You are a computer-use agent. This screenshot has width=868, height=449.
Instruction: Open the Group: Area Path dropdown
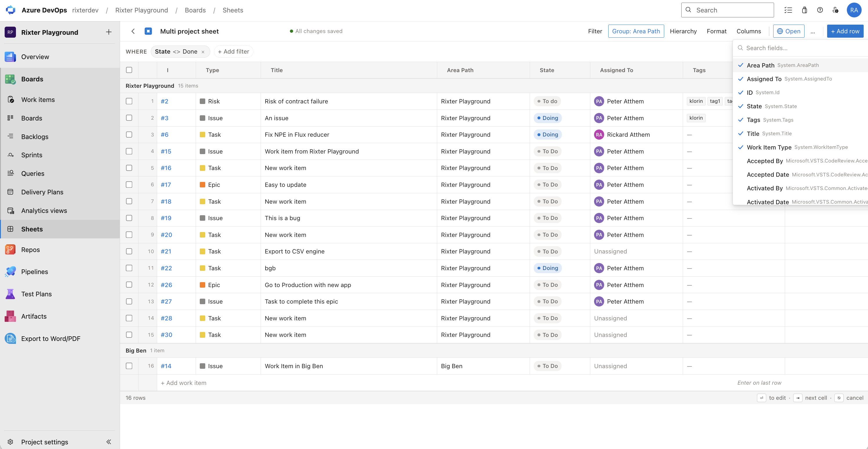point(636,31)
